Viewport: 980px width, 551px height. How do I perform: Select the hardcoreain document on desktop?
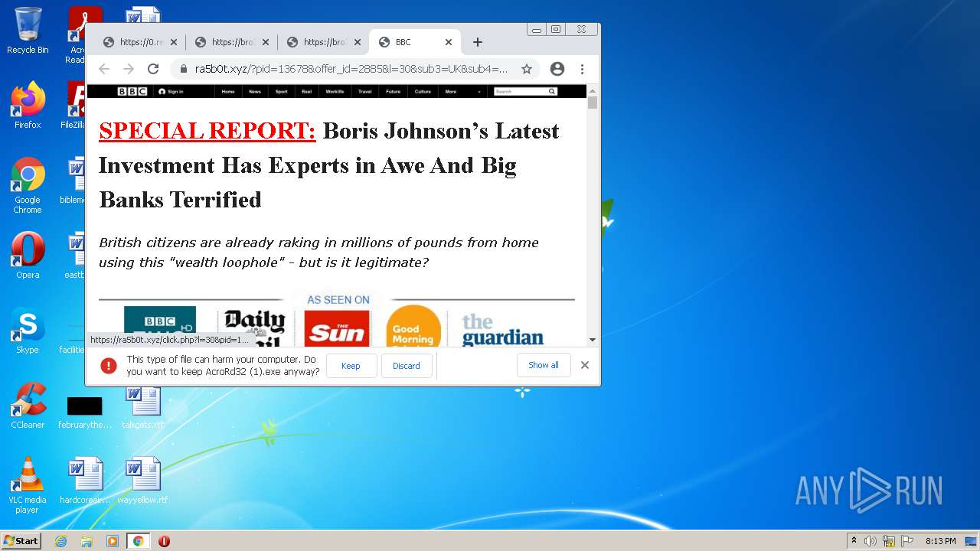pyautogui.click(x=86, y=481)
